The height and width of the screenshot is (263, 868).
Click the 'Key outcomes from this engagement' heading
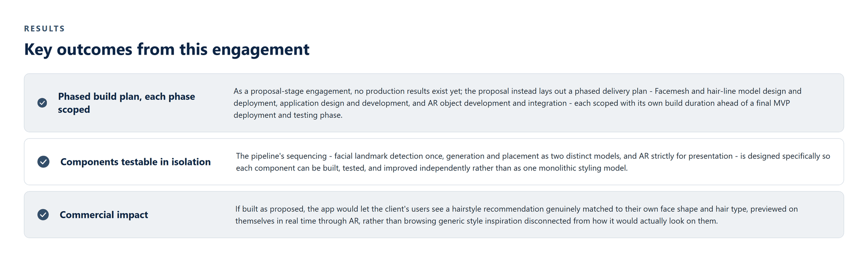[167, 49]
